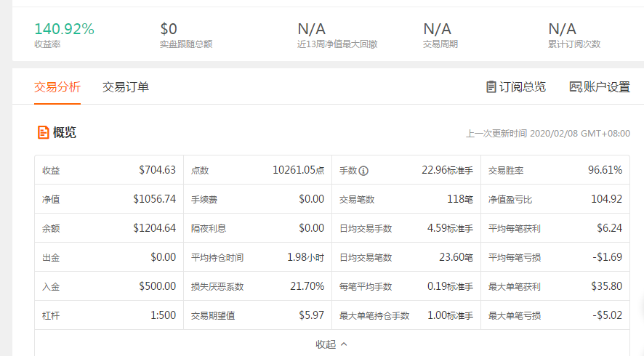Select the 收益 $704.63 value
The height and width of the screenshot is (356, 644).
pyautogui.click(x=157, y=171)
